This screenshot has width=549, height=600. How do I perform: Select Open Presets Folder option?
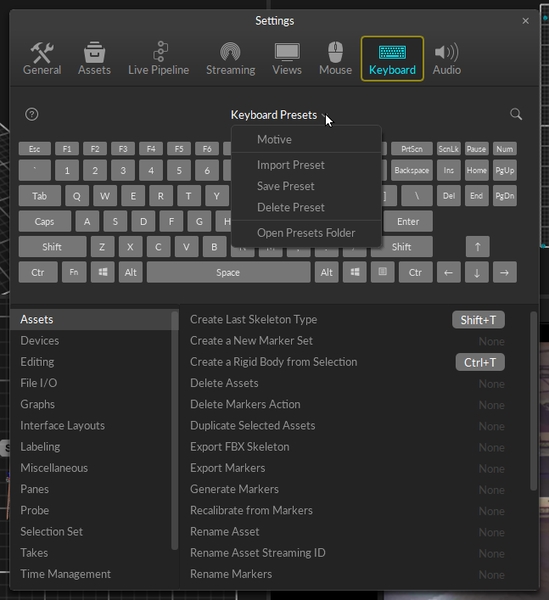tap(306, 233)
